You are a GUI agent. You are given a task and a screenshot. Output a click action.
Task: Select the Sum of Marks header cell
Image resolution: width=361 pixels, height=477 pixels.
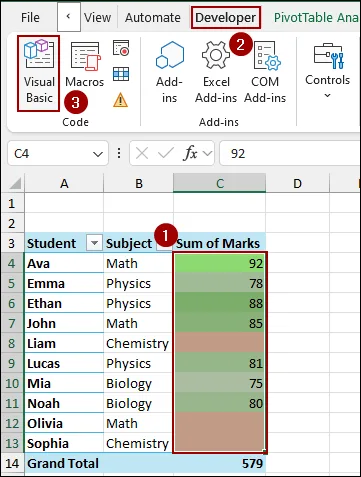pyautogui.click(x=220, y=243)
